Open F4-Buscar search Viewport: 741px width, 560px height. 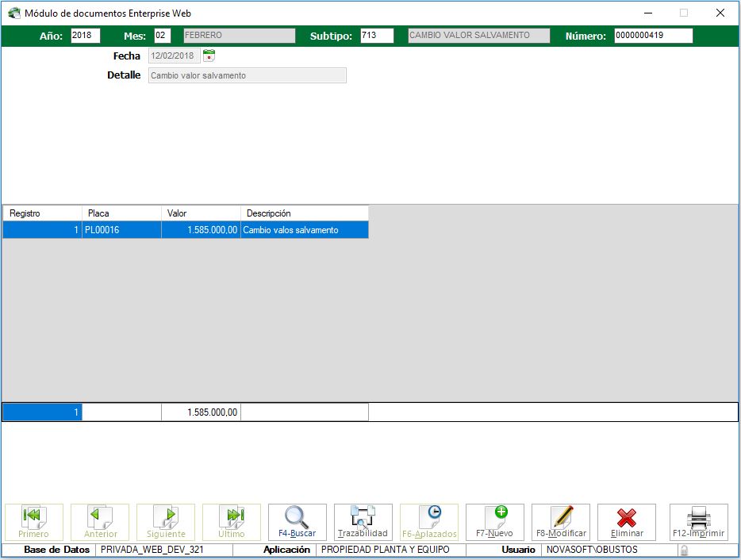pyautogui.click(x=298, y=522)
